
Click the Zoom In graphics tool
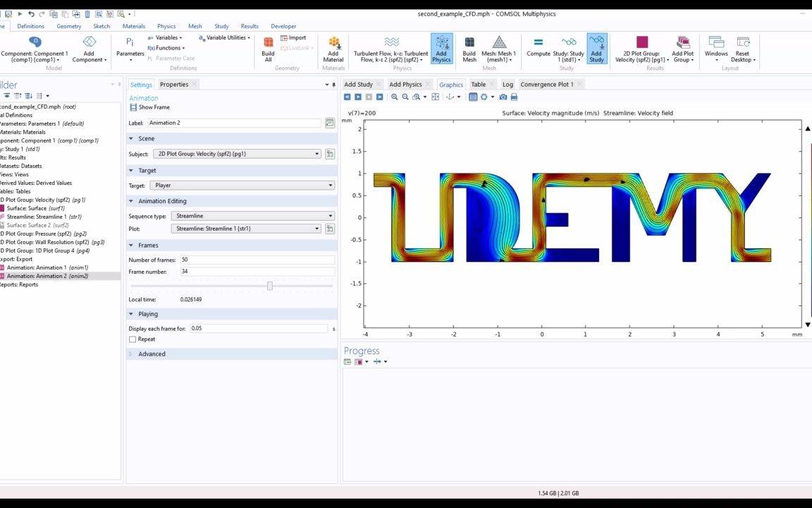pos(395,97)
